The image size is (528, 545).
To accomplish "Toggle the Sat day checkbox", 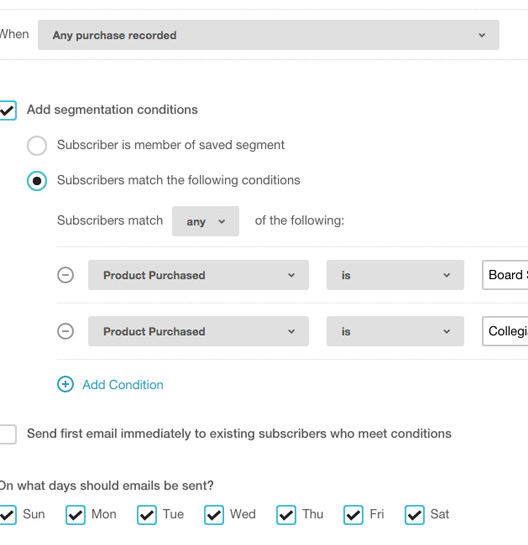I will [414, 515].
